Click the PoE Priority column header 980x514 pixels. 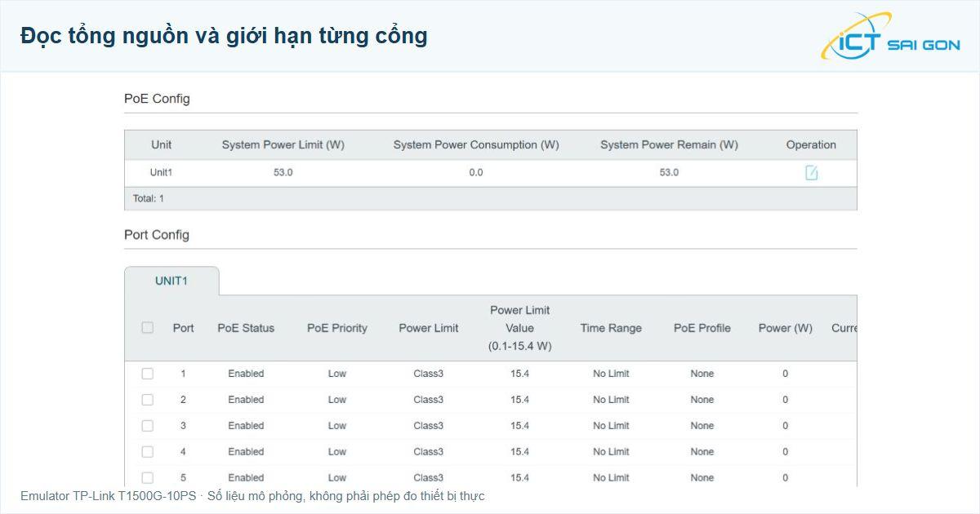[337, 328]
